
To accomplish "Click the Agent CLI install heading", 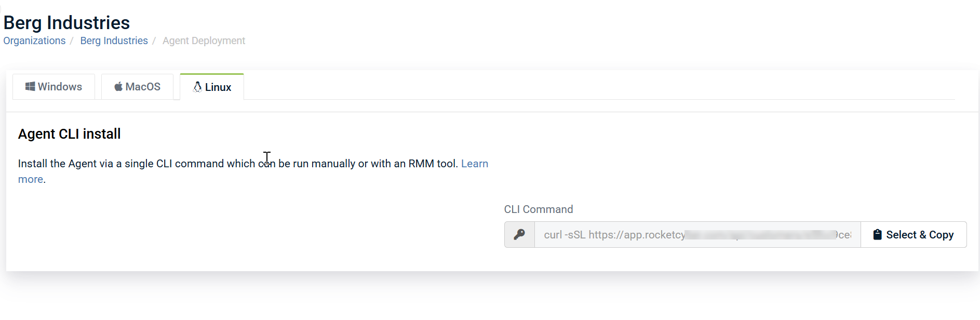I will 69,134.
